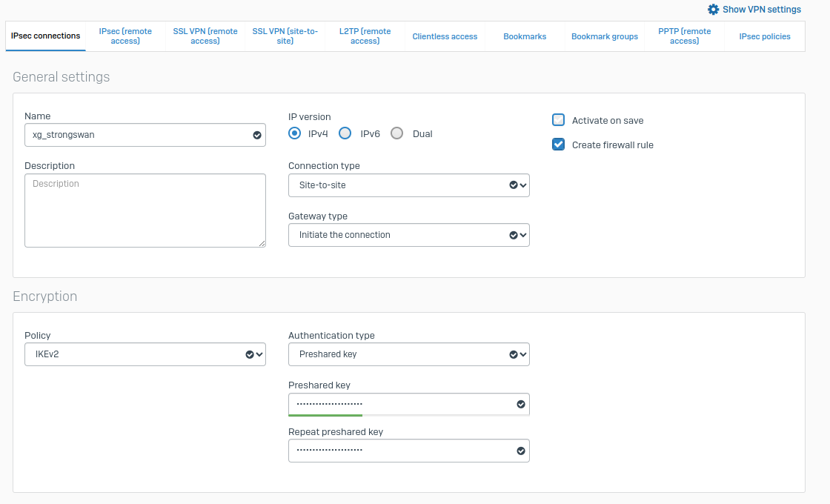Switch to SSL VPN (site-to-site) tab
Image resolution: width=830 pixels, height=504 pixels.
tap(285, 36)
